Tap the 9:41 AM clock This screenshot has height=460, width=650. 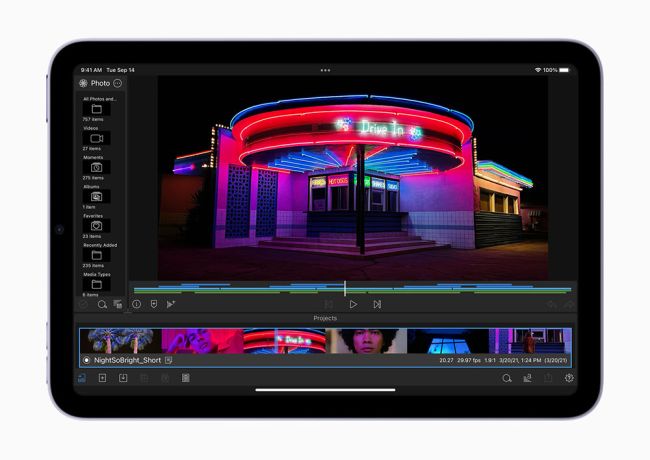click(x=91, y=70)
